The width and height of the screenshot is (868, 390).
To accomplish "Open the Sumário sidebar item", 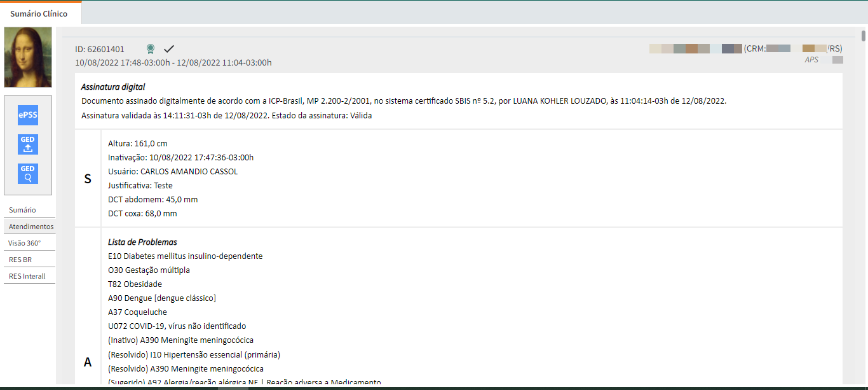I will click(x=29, y=210).
